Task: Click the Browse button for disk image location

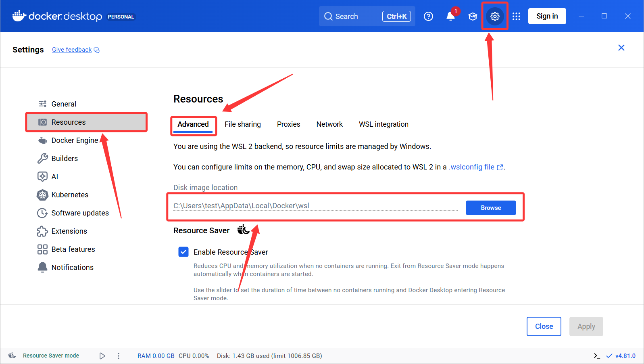Action: click(x=491, y=208)
